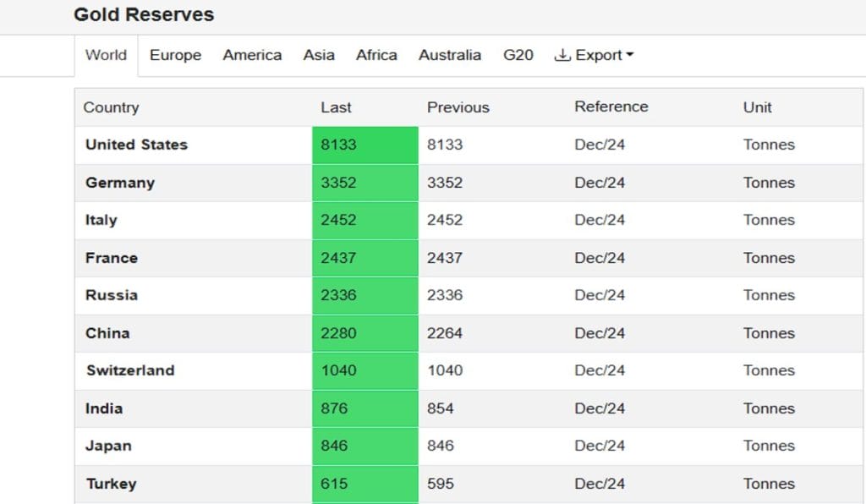Click the Tonnes unit in Germany row
The width and height of the screenshot is (866, 504).
pos(769,183)
